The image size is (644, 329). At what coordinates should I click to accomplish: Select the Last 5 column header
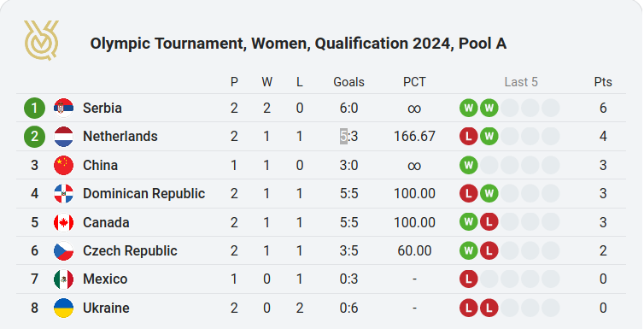(x=521, y=82)
